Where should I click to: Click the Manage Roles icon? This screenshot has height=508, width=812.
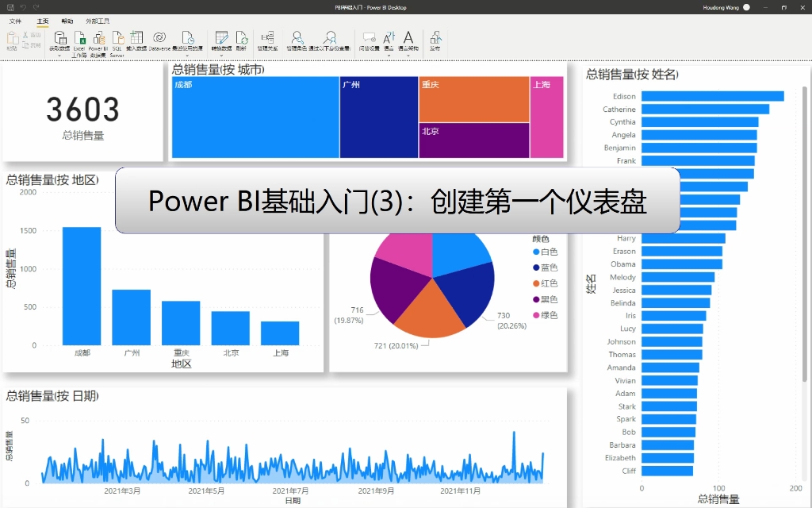coord(297,38)
